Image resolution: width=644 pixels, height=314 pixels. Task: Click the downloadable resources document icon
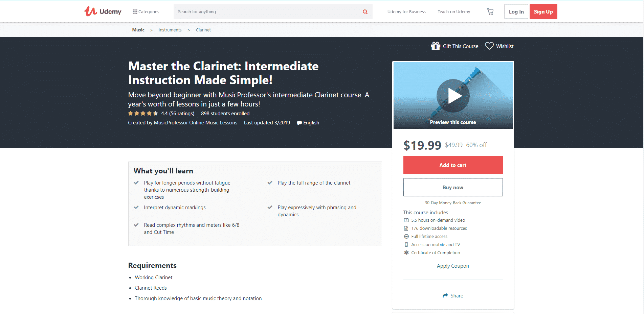click(406, 228)
